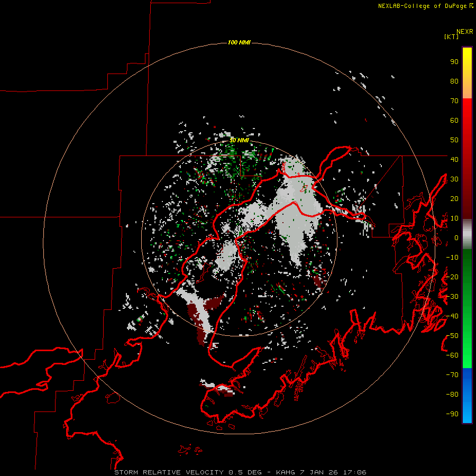Select the positive 10 scale label
Viewport: 476px width, 476px height.
pos(454,218)
